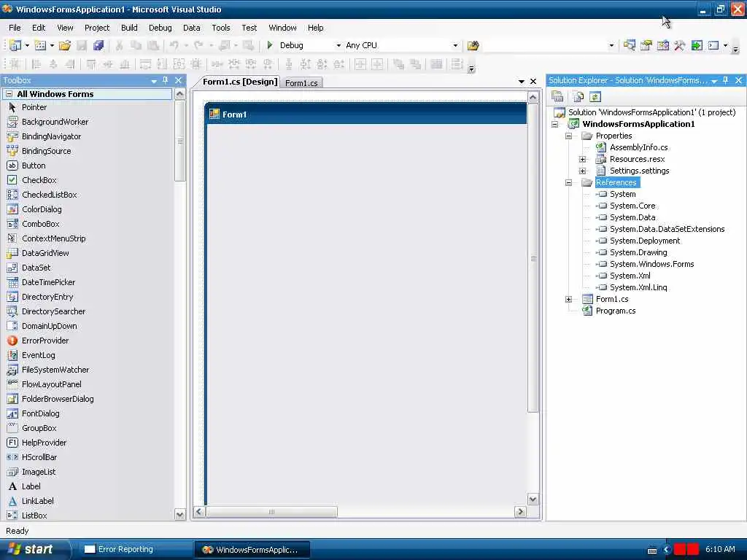Collapse the All Windows Forms toolbox group
This screenshot has height=560, width=747.
click(9, 94)
